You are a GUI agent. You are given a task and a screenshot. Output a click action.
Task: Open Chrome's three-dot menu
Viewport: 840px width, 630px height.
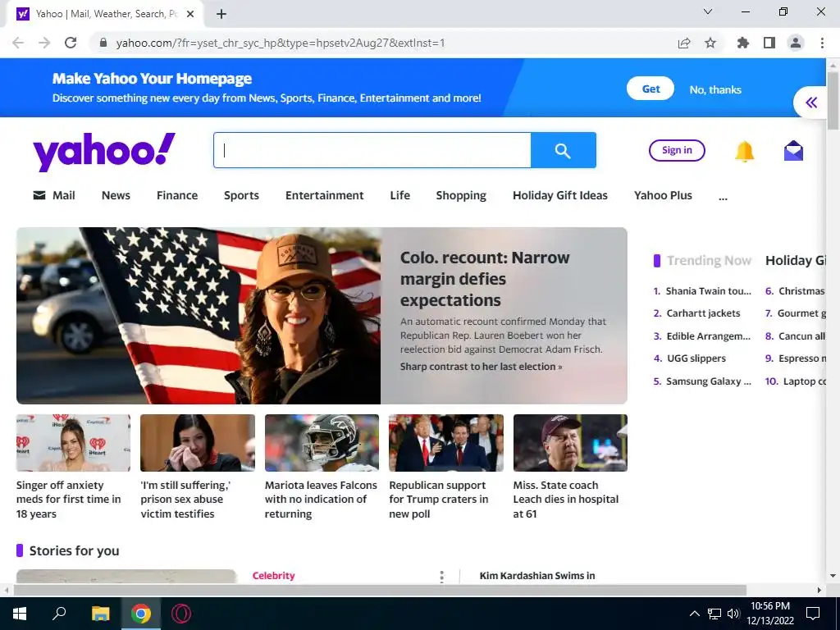click(822, 43)
